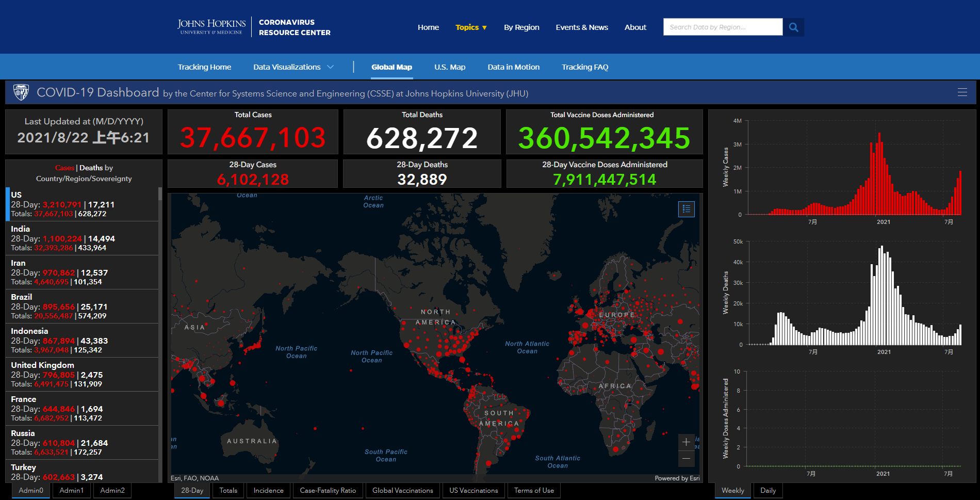Click the search magnifier button
Viewport: 980px width, 500px height.
pyautogui.click(x=793, y=27)
